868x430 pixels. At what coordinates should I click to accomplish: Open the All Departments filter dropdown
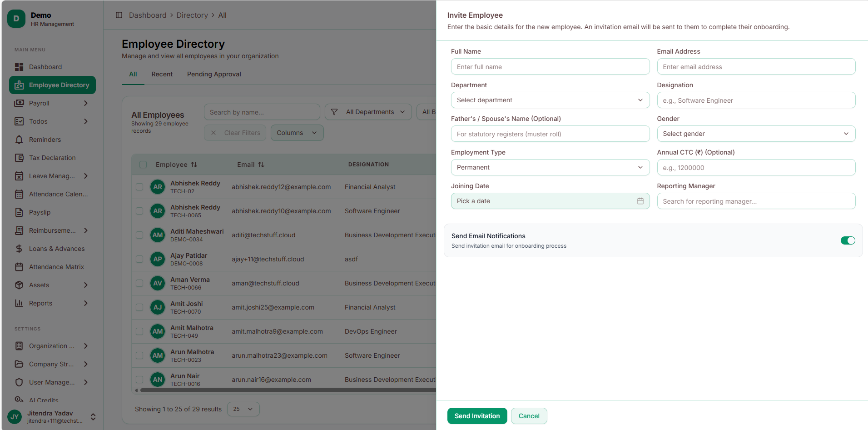(368, 112)
